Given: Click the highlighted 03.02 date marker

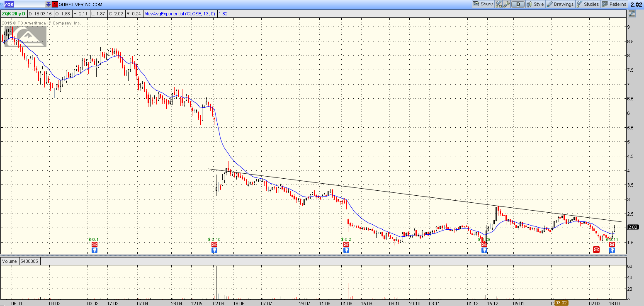Looking at the screenshot, I should 561,303.
